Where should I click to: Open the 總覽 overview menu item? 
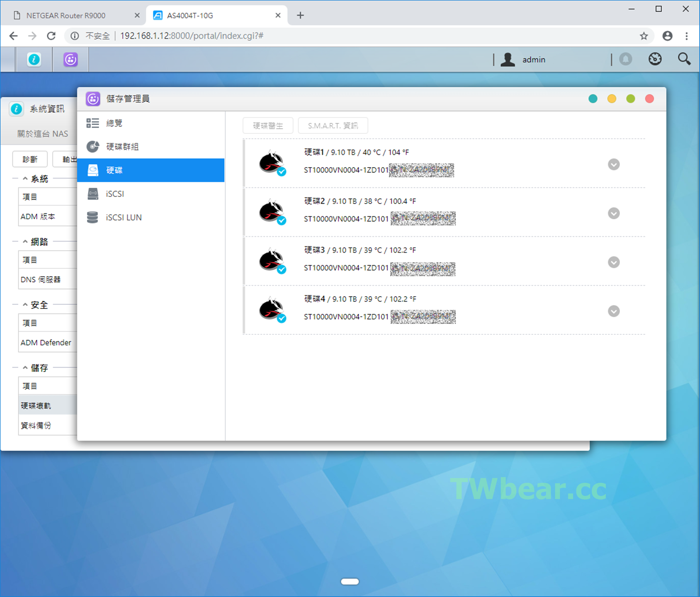click(151, 123)
